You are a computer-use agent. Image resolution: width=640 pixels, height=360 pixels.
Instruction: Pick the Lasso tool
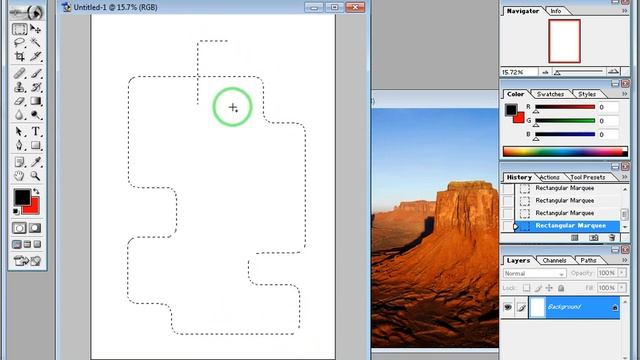pyautogui.click(x=19, y=42)
